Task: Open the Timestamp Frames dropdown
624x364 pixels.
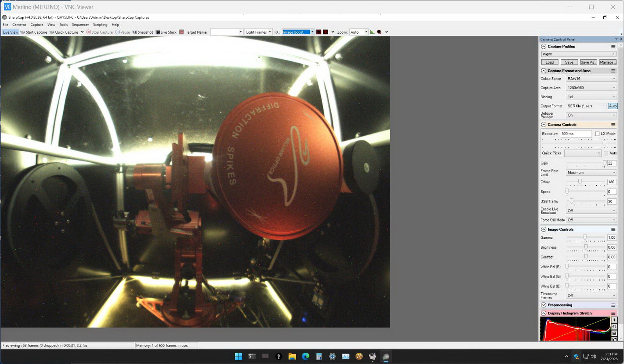Action: pos(591,296)
